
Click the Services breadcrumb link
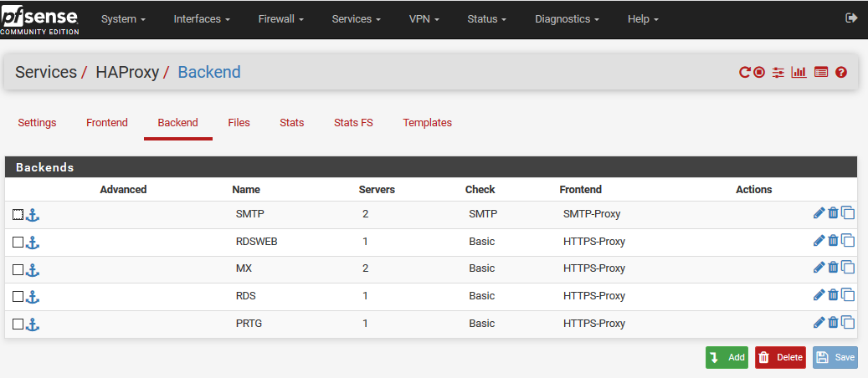click(46, 72)
